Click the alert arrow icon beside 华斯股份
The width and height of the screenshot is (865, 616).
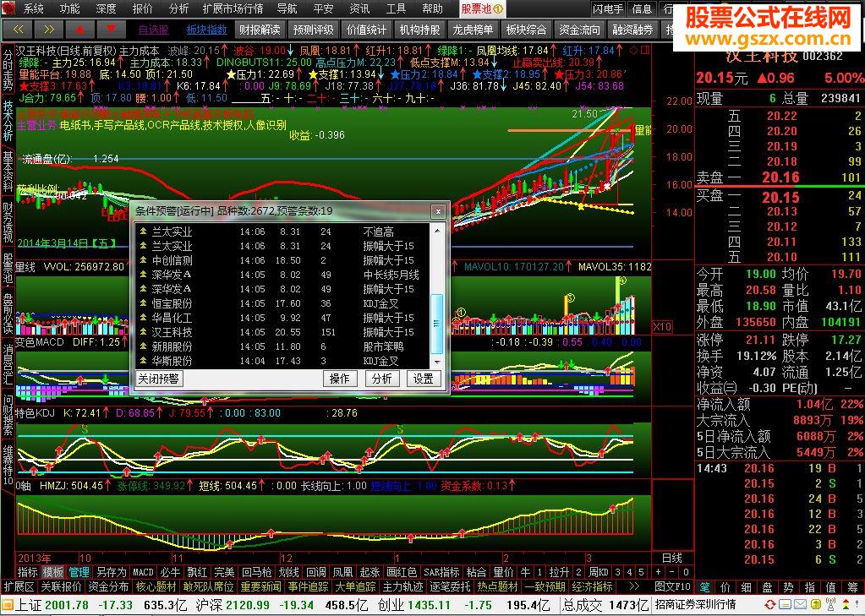click(144, 361)
